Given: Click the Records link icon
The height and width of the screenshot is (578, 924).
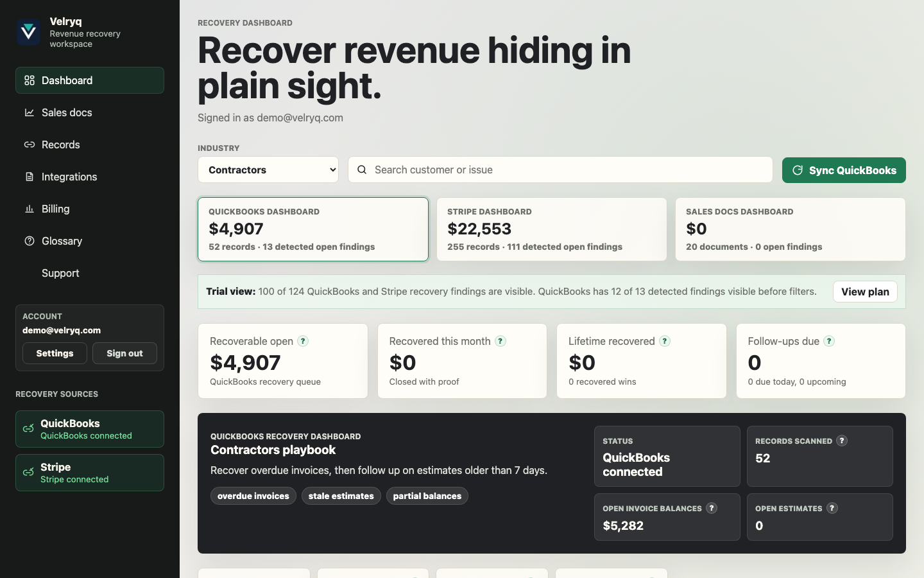Looking at the screenshot, I should click(30, 144).
